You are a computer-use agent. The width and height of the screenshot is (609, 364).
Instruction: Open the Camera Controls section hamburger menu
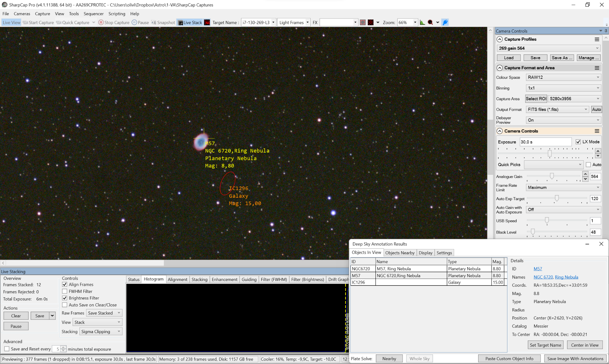[x=597, y=131]
